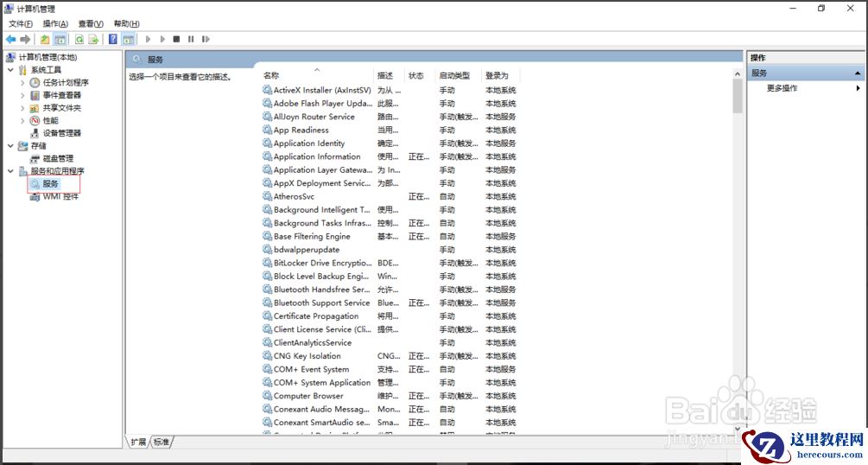This screenshot has width=868, height=465.
Task: Sort by the 启动类型 column header
Action: 459,75
